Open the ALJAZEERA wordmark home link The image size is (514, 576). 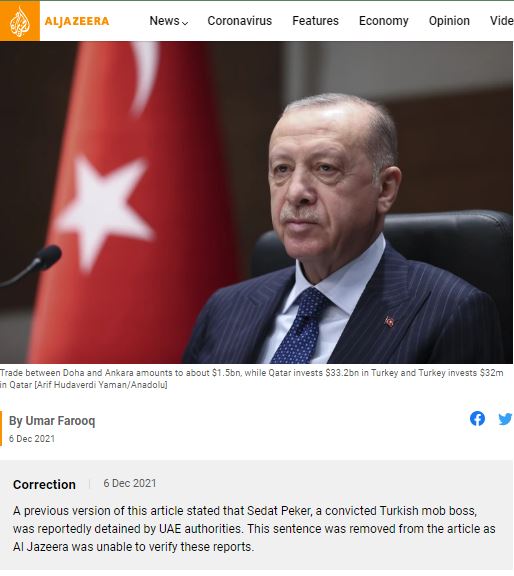tap(77, 21)
